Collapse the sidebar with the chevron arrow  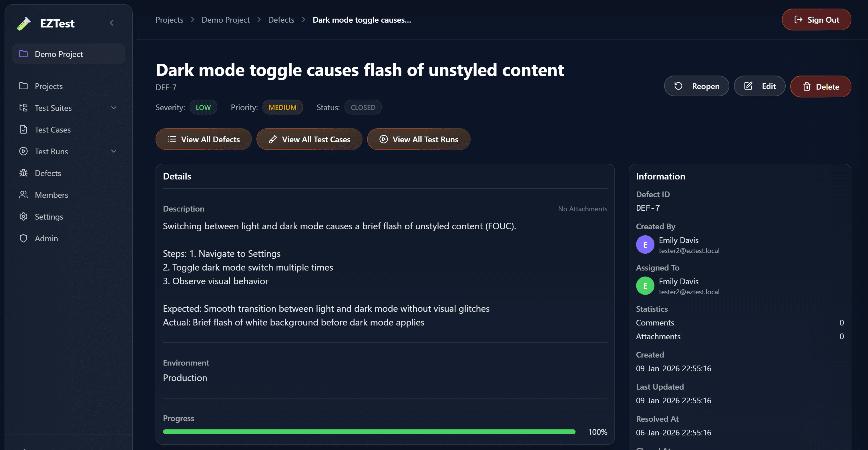click(x=112, y=23)
